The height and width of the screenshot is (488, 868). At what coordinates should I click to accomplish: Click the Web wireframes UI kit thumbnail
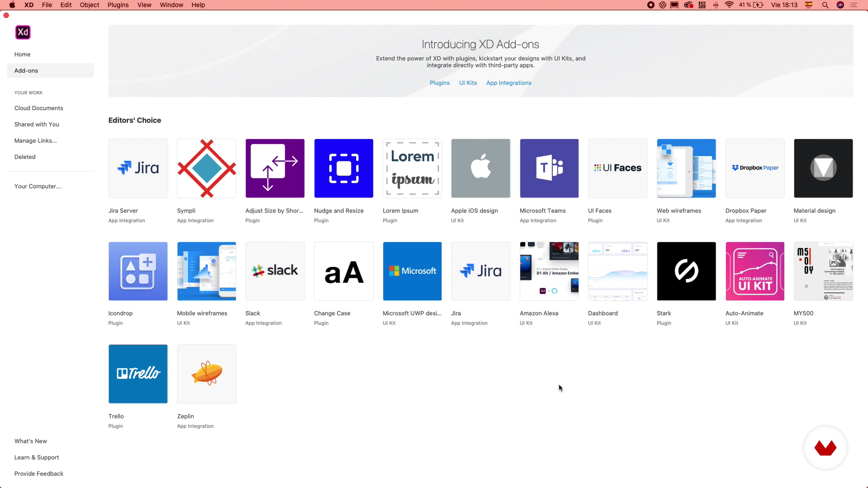click(x=686, y=168)
